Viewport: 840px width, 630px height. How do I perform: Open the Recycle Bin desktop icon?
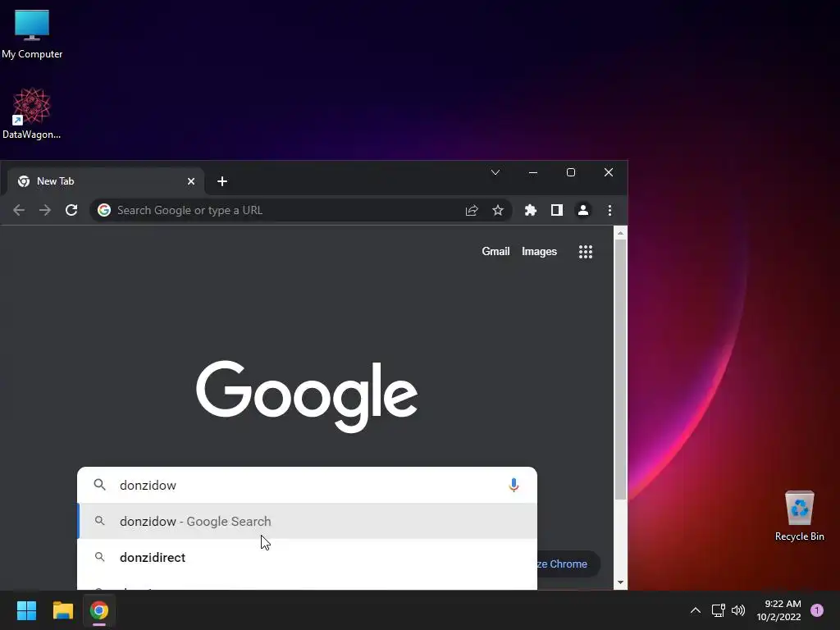click(x=799, y=516)
